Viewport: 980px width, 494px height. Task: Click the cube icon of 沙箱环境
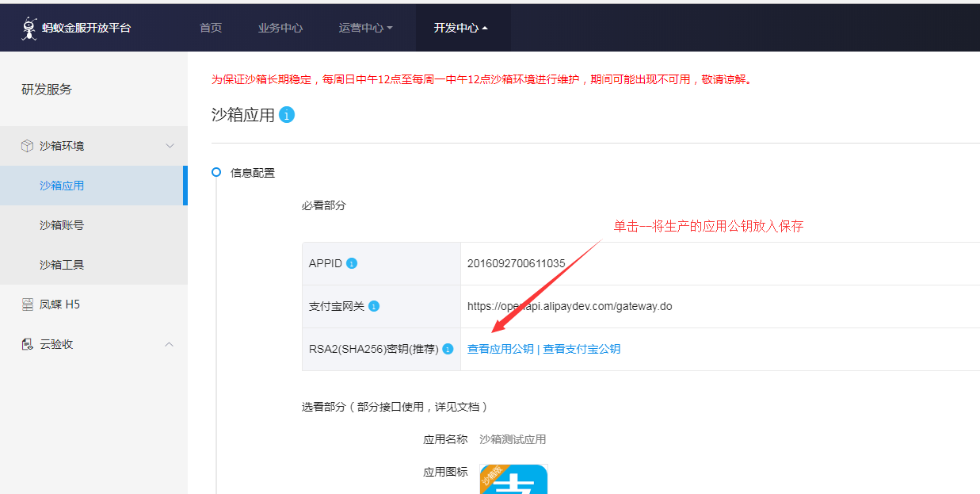(27, 146)
